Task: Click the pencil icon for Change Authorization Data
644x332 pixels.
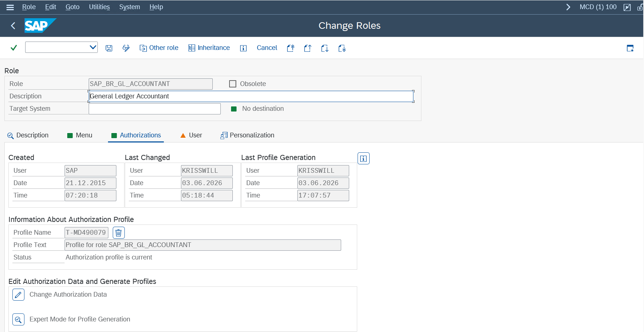Action: 18,294
